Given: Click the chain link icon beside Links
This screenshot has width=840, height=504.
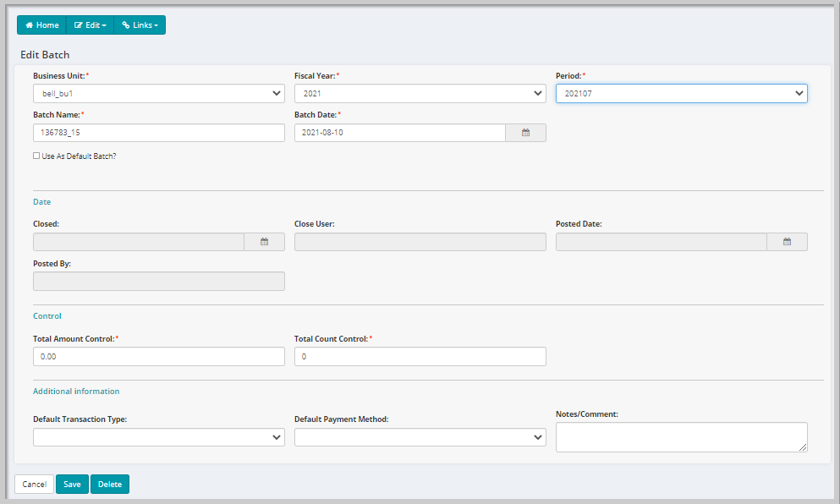Looking at the screenshot, I should point(125,25).
